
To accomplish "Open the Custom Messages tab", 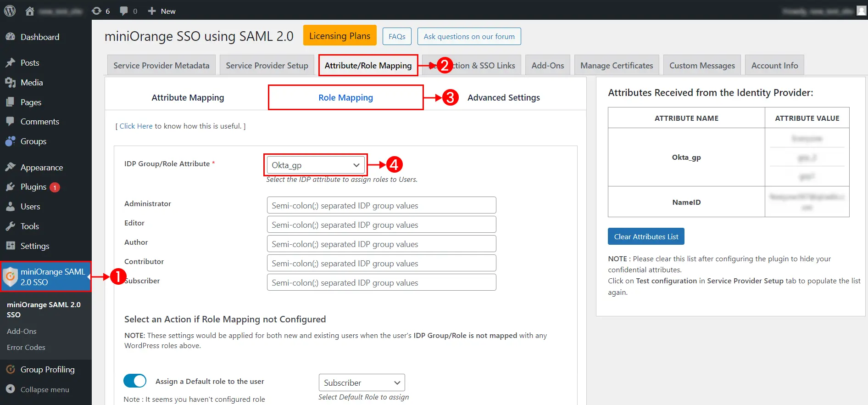I will [702, 65].
